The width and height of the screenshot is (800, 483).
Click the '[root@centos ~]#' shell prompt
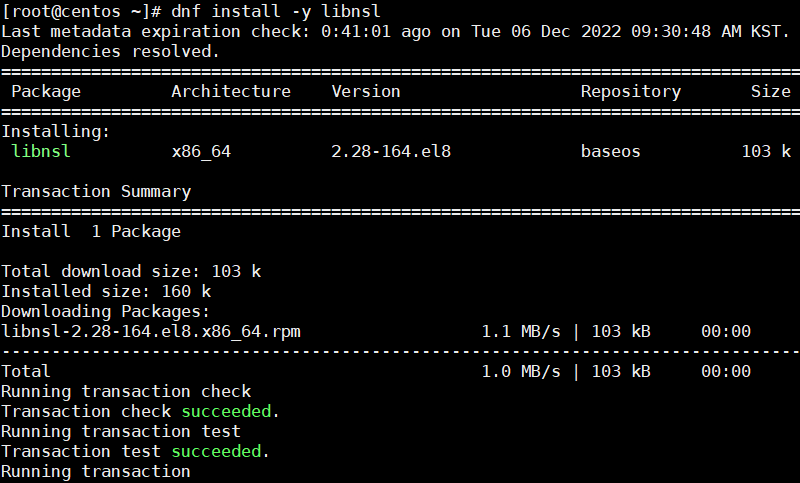tap(82, 11)
